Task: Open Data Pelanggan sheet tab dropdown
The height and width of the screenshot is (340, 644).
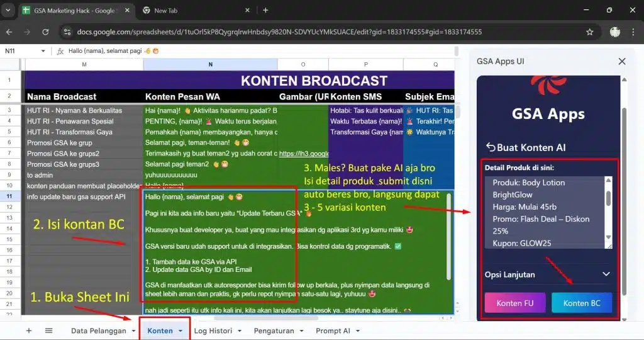Action: 133,331
